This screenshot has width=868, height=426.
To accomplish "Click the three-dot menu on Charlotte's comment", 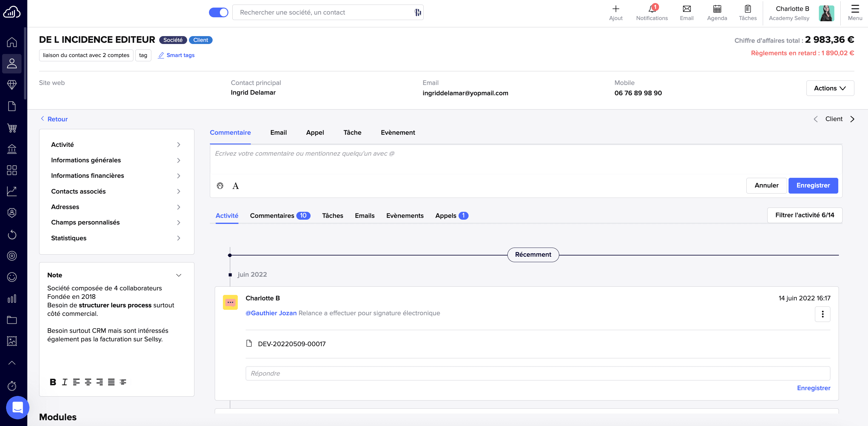I will click(x=822, y=314).
